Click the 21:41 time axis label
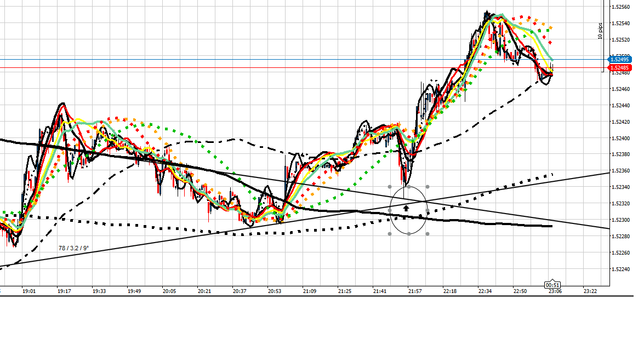Screen dimensions: 644x362 coord(379,291)
